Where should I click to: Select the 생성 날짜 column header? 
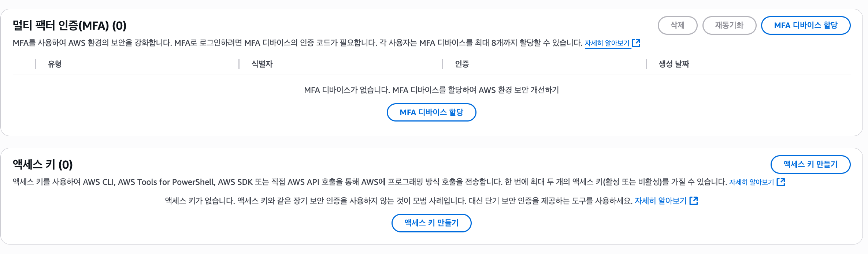pyautogui.click(x=674, y=64)
